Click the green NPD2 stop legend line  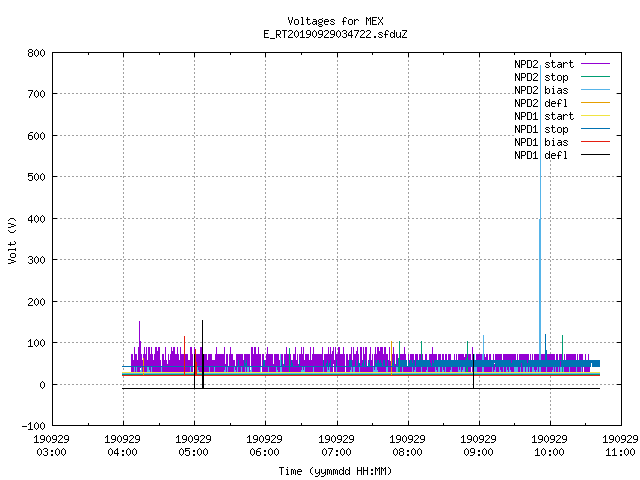pos(595,77)
